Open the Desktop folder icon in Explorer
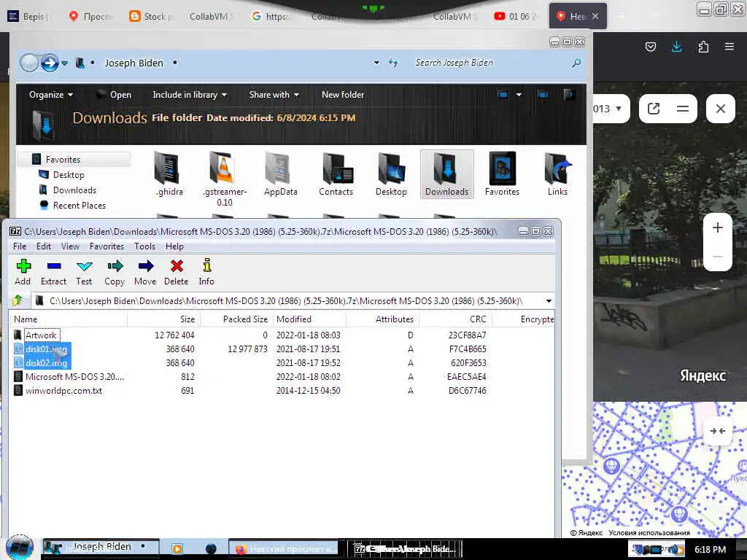This screenshot has height=560, width=747. coord(391,174)
